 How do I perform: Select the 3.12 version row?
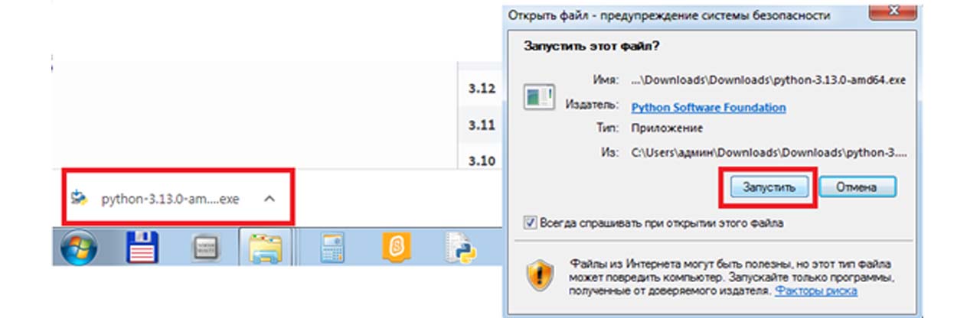point(482,88)
